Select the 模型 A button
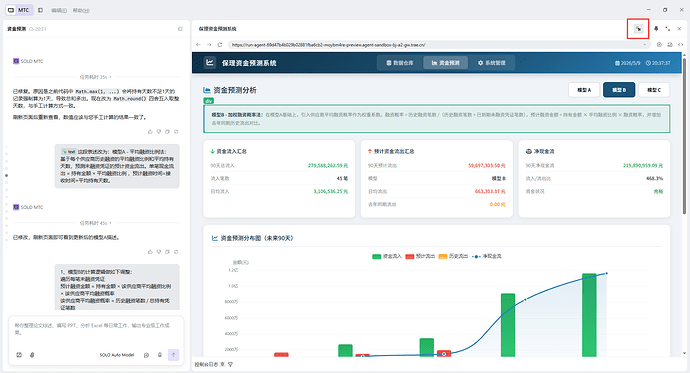Image resolution: width=690 pixels, height=373 pixels. coord(584,90)
